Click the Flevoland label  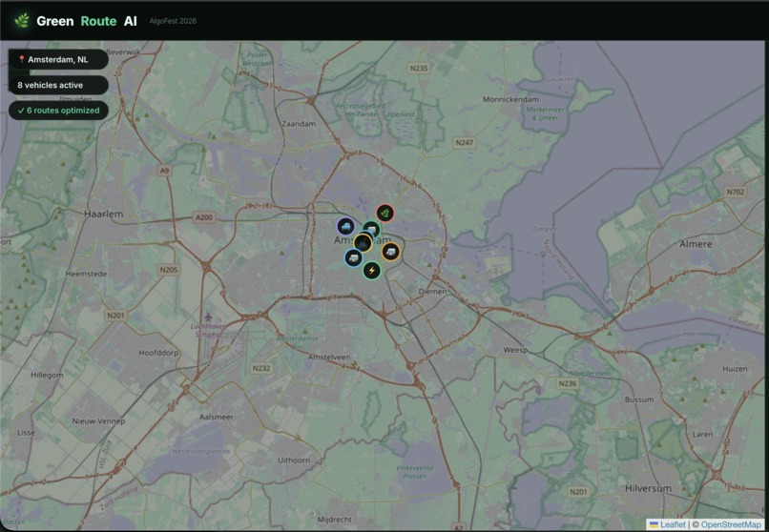tap(744, 322)
